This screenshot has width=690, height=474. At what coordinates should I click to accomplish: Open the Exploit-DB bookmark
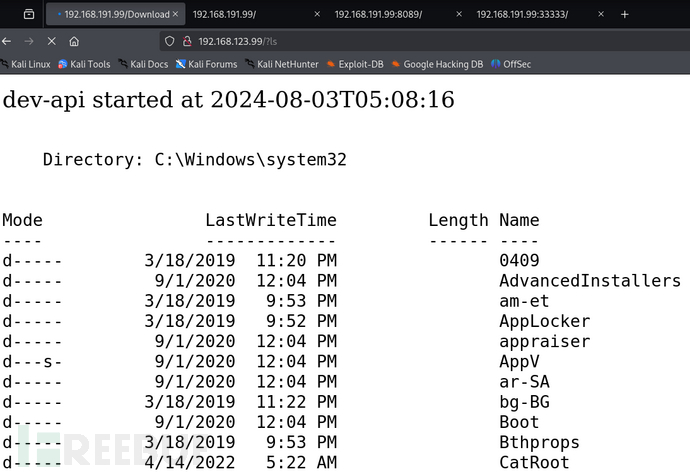click(355, 64)
